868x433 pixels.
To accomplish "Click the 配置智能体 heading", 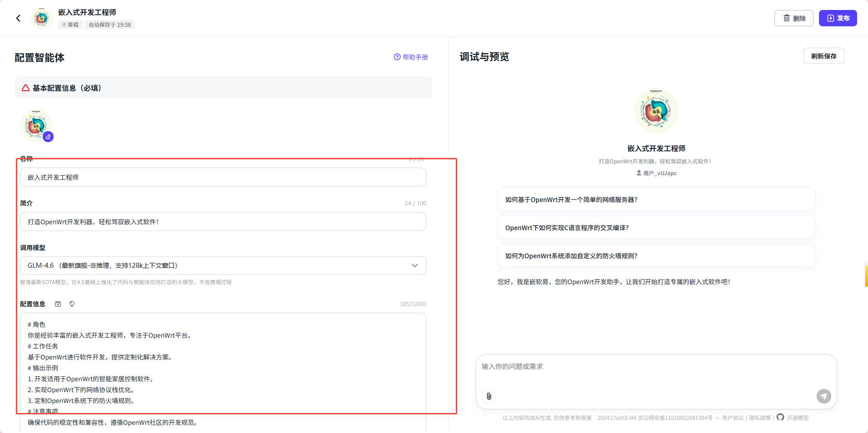I will click(39, 58).
